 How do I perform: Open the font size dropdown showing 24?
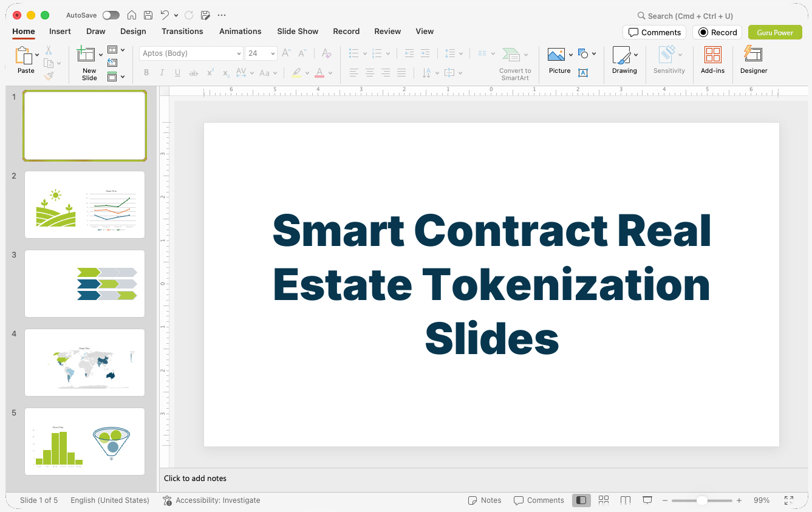click(x=261, y=53)
